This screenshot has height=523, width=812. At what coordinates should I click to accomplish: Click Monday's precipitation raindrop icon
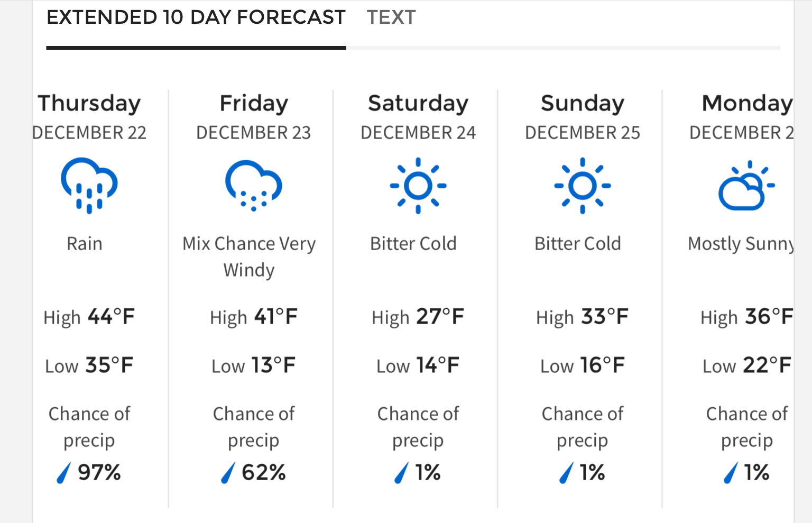pos(731,473)
